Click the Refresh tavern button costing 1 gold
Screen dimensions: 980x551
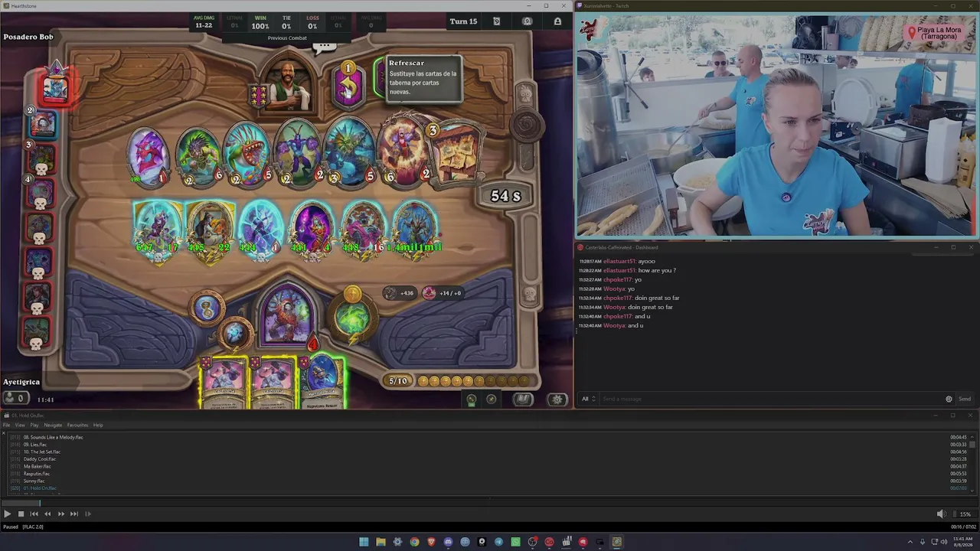(x=348, y=86)
